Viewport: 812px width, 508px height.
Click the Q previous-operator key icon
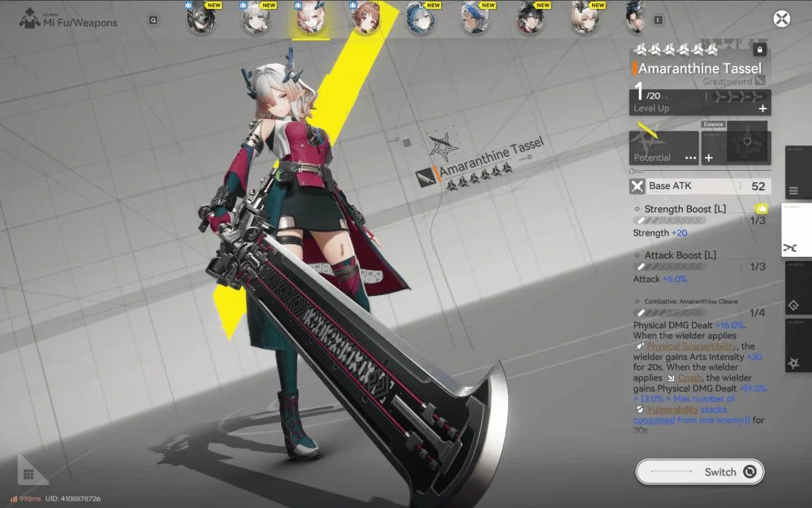[x=153, y=20]
